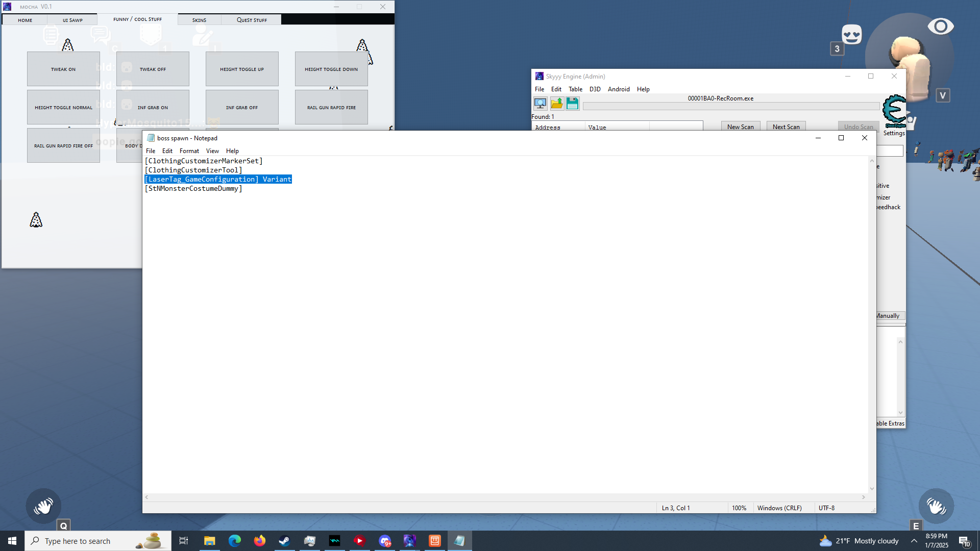Toggle the eye visibility icon top right

pyautogui.click(x=940, y=26)
